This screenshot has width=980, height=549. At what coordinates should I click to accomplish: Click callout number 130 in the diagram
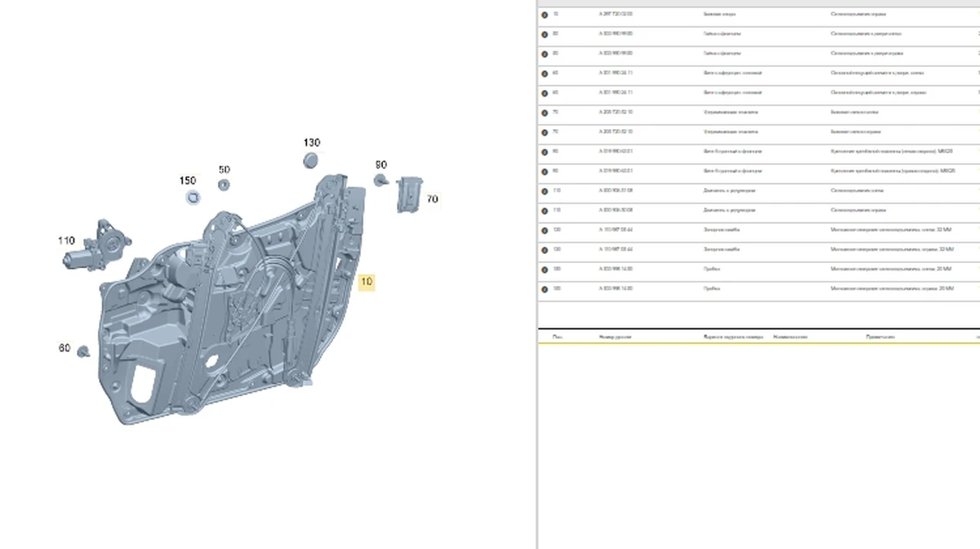point(311,142)
